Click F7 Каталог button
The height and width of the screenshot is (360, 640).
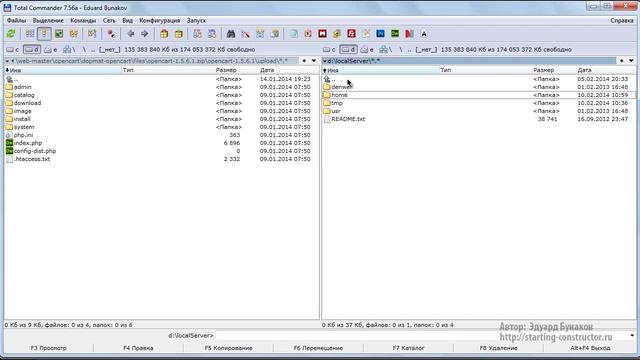click(x=408, y=348)
